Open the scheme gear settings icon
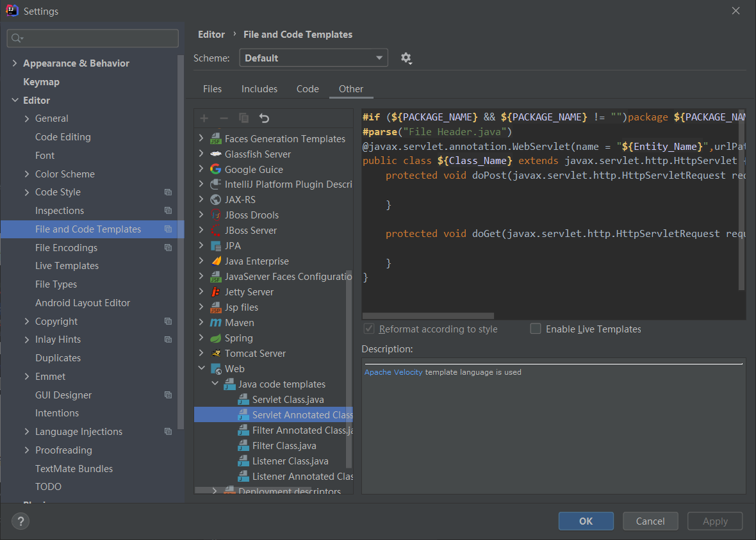Screen dimensions: 756x540 (x=406, y=58)
